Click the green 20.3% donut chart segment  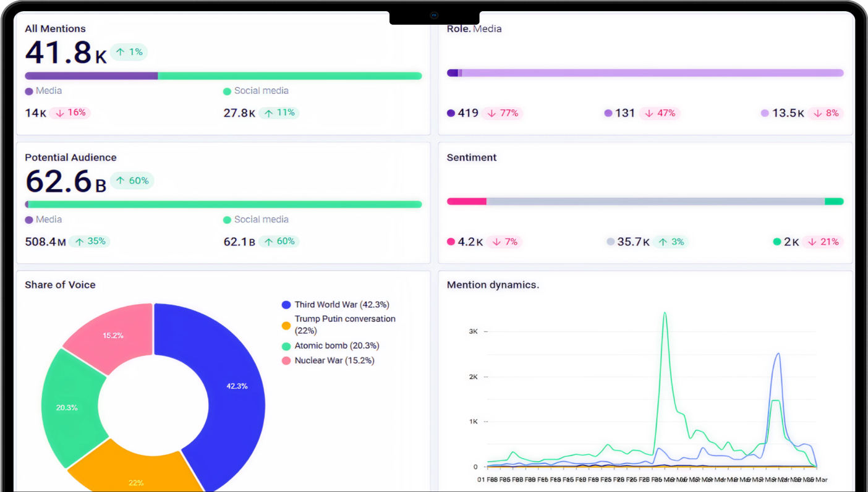(67, 407)
